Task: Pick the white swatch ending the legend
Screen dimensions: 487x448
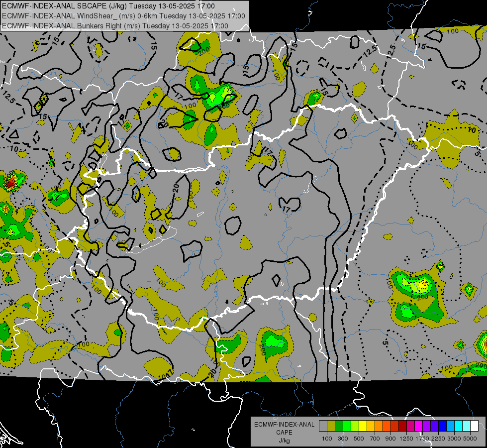Action: (x=475, y=426)
